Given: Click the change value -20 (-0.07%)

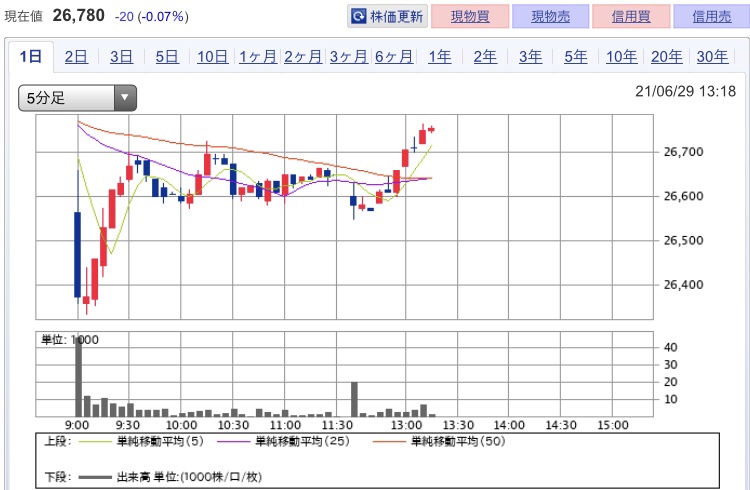Looking at the screenshot, I should 152,17.
